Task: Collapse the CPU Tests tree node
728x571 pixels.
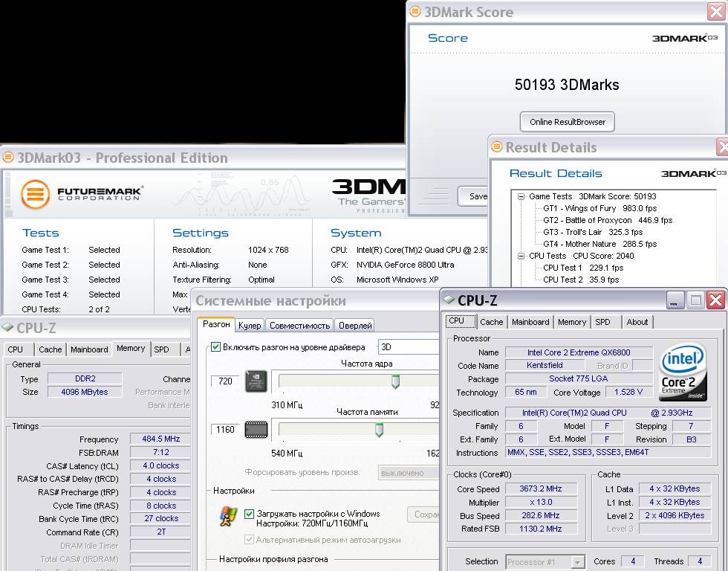Action: click(521, 256)
